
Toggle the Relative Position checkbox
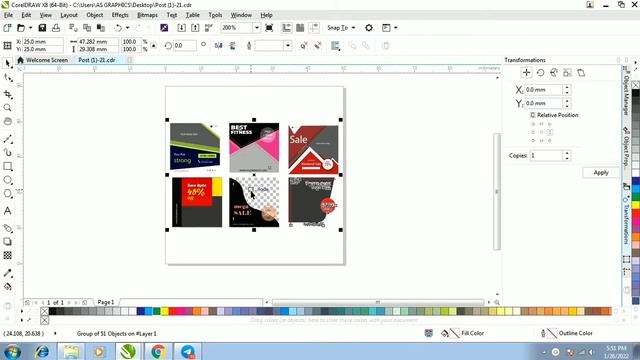tap(532, 115)
